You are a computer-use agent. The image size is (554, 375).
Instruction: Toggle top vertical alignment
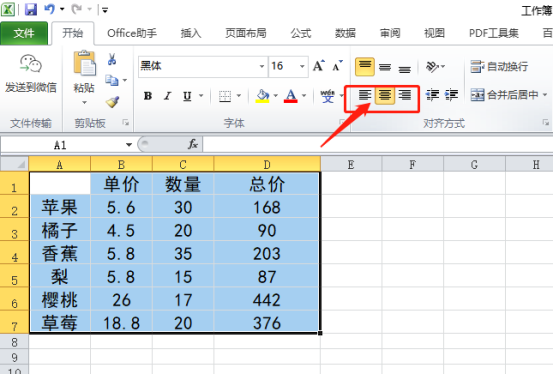click(x=365, y=66)
